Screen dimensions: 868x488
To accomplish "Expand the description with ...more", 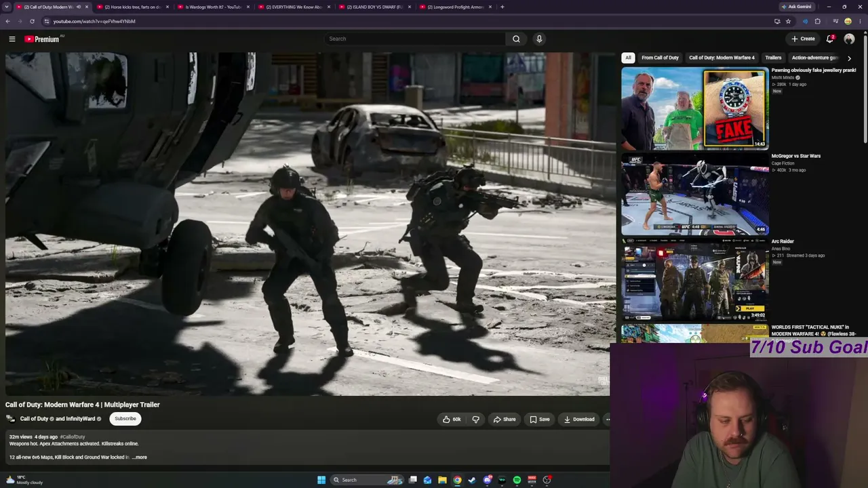I will point(139,457).
